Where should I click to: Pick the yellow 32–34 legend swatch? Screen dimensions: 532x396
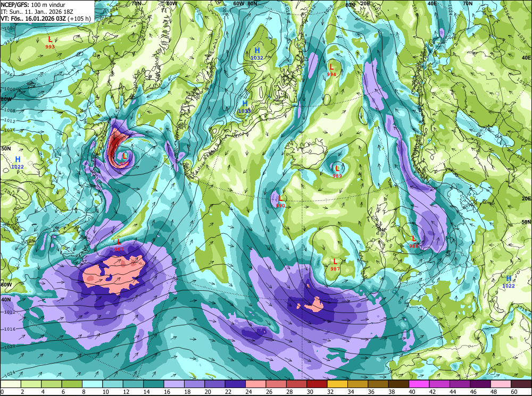coord(338,384)
